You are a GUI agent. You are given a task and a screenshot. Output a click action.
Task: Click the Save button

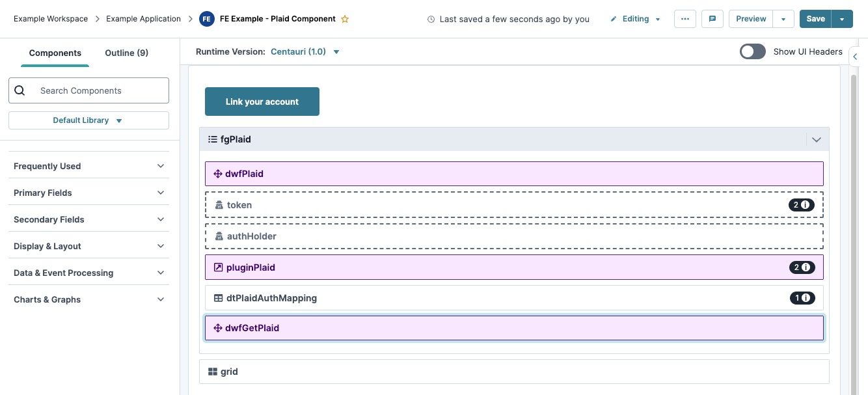(x=816, y=19)
